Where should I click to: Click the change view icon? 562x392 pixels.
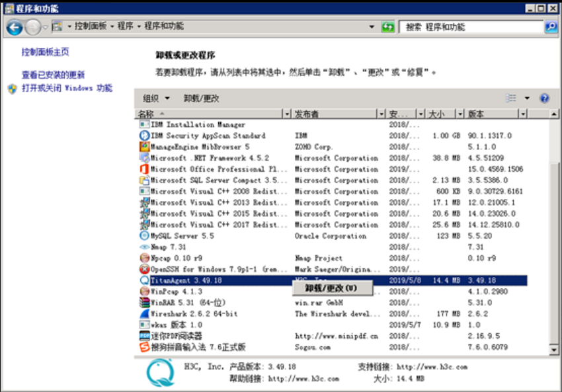click(x=511, y=98)
